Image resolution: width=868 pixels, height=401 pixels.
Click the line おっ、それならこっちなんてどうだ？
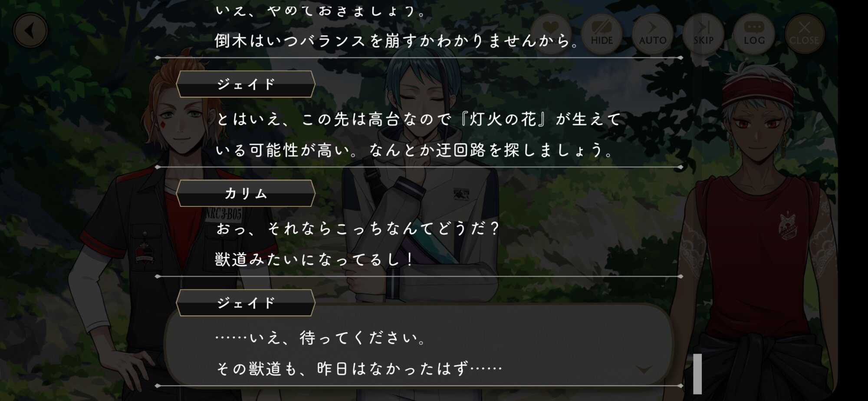(358, 229)
